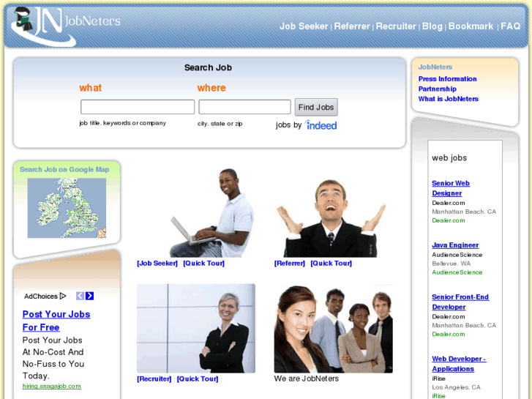Open the Recruiter menu item

(396, 26)
